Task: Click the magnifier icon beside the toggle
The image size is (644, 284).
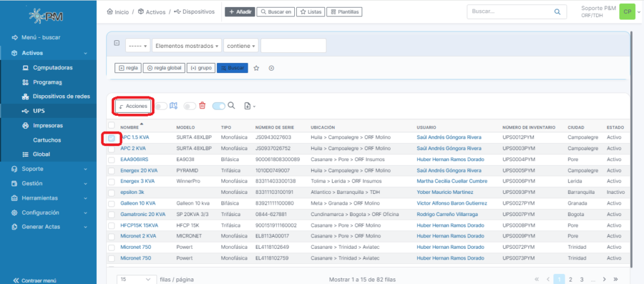Action: 231,106
